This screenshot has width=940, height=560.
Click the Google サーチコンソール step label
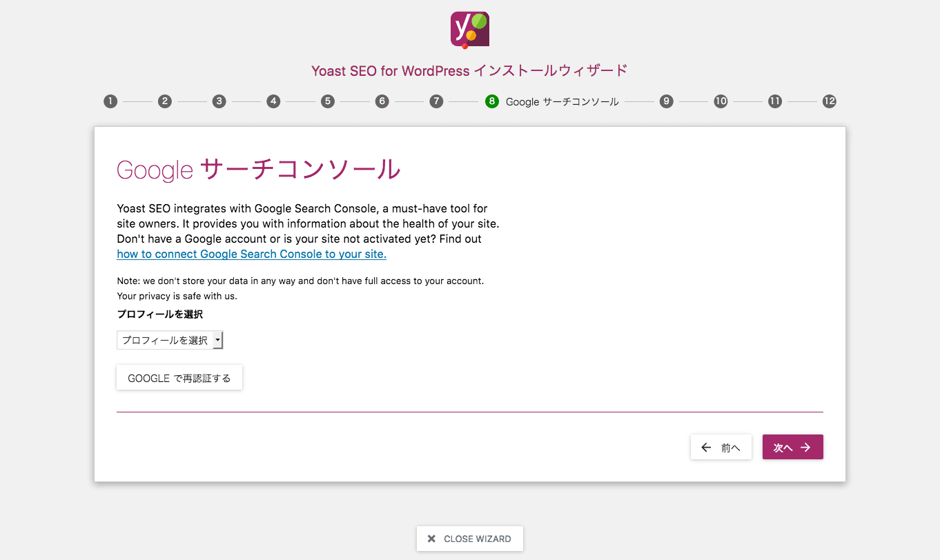[562, 101]
